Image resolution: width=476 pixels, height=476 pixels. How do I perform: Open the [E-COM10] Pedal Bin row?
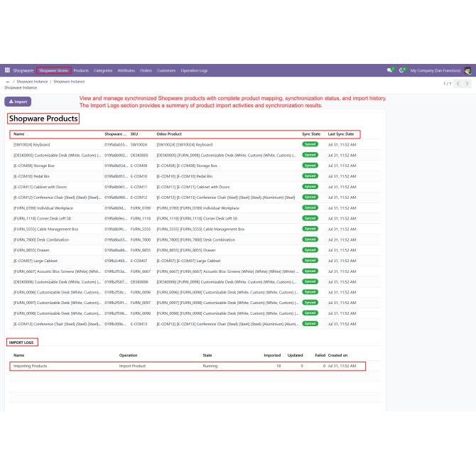point(195,176)
